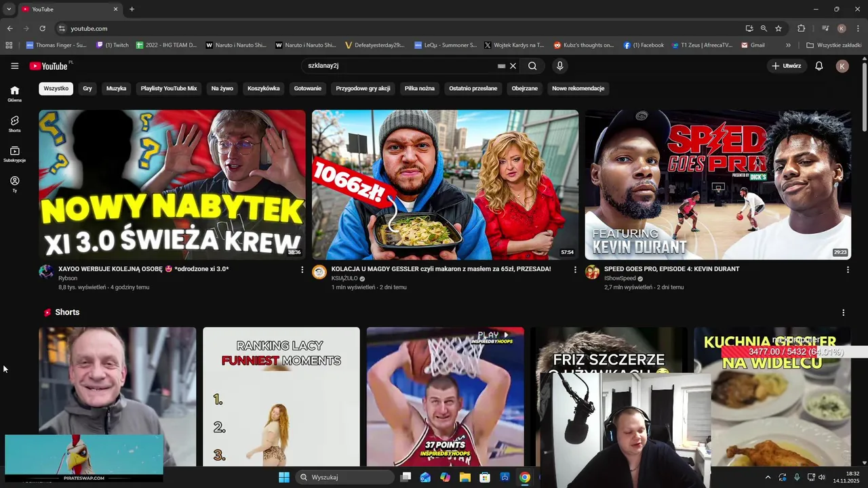Click the Utwórz create button

[787, 66]
